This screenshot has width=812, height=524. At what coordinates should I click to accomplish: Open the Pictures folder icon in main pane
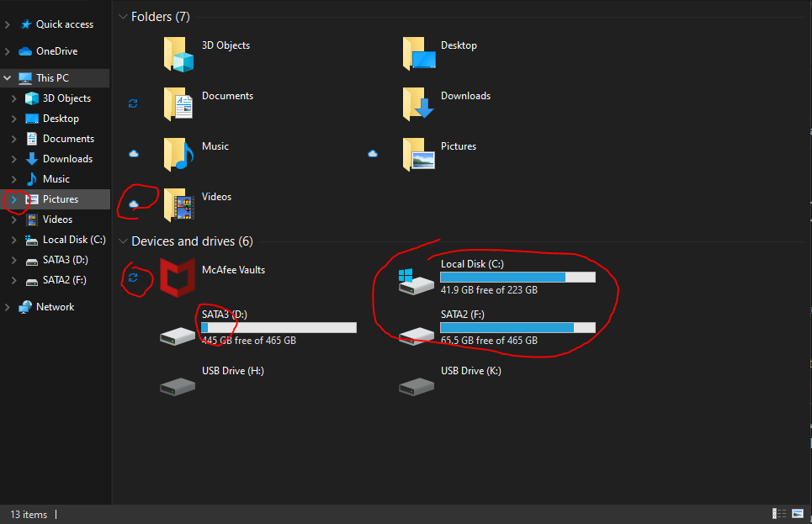tap(418, 154)
